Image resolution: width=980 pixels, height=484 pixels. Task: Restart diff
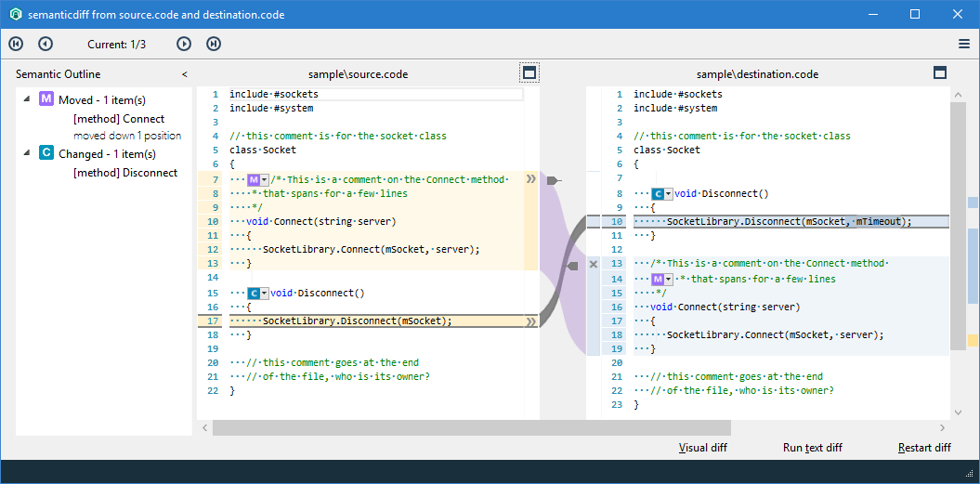click(x=924, y=448)
